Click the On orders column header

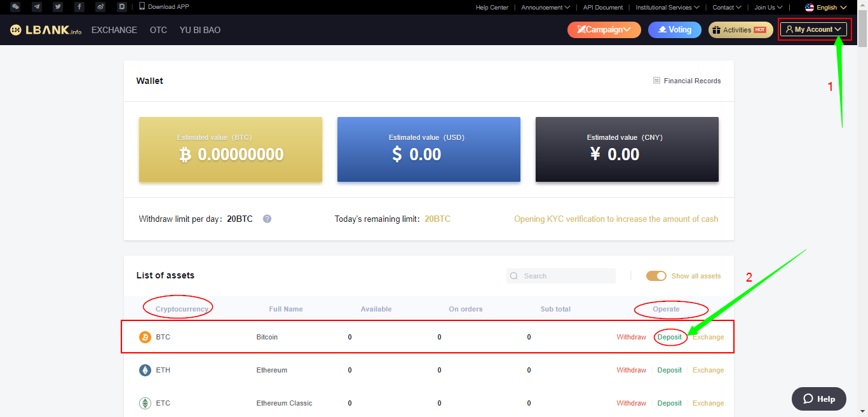(466, 309)
